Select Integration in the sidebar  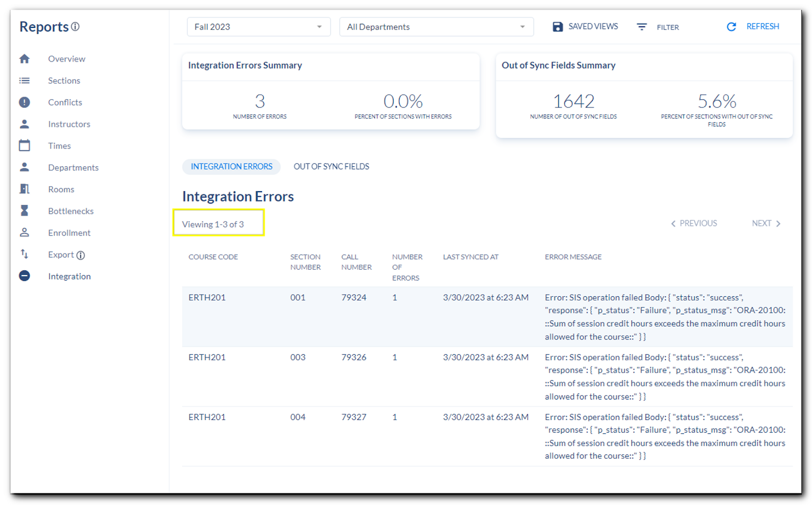pos(70,276)
